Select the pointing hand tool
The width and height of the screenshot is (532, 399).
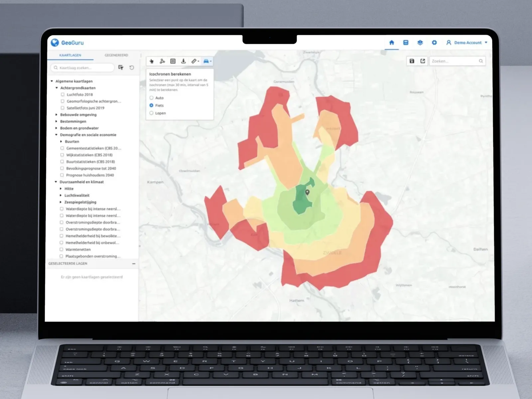coord(152,61)
